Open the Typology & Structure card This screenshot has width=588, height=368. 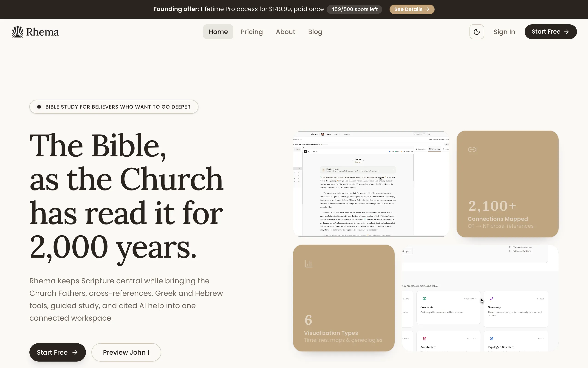[x=516, y=341]
